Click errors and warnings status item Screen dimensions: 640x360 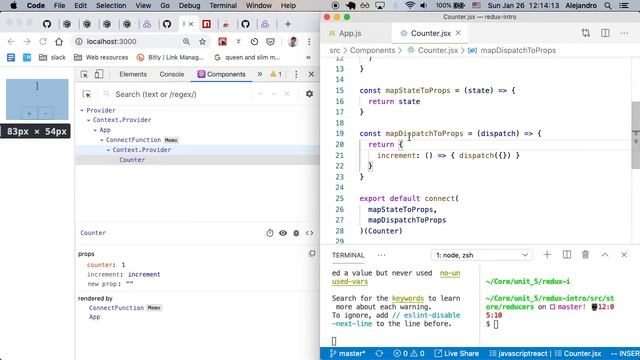click(x=409, y=353)
